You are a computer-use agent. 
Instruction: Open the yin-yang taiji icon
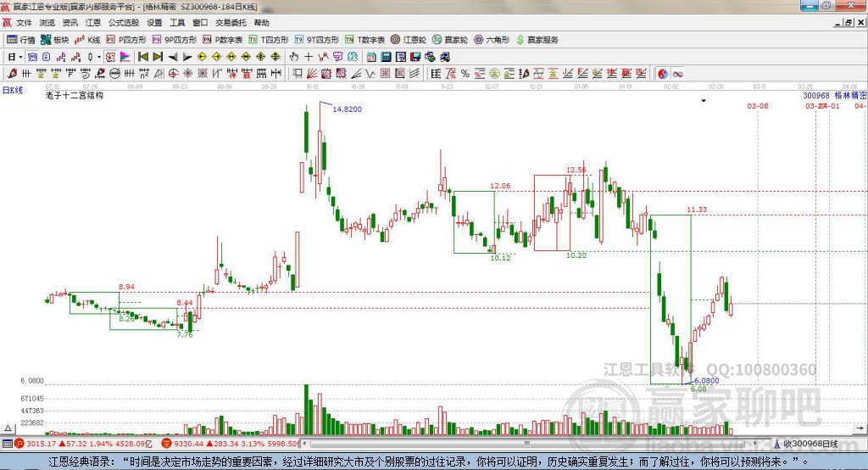click(663, 73)
